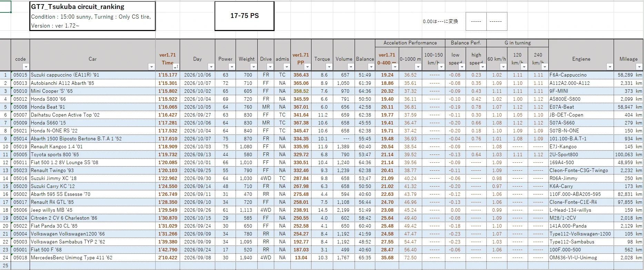Open the 0-1000 m filter dropdown

coord(418,67)
